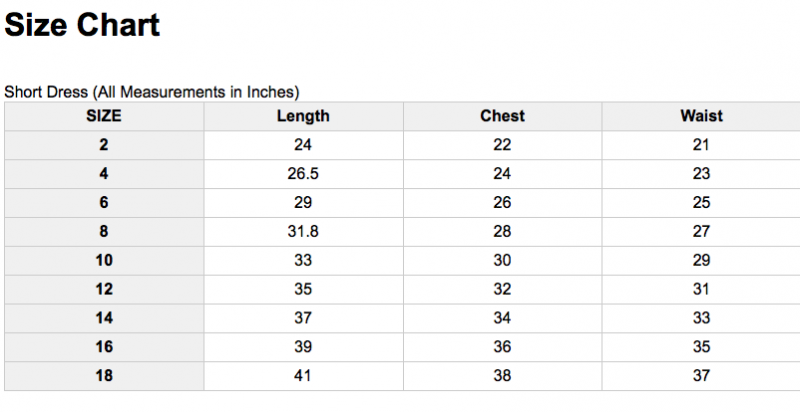Image resolution: width=800 pixels, height=412 pixels.
Task: Click the length value 39 cell
Action: pyautogui.click(x=303, y=347)
